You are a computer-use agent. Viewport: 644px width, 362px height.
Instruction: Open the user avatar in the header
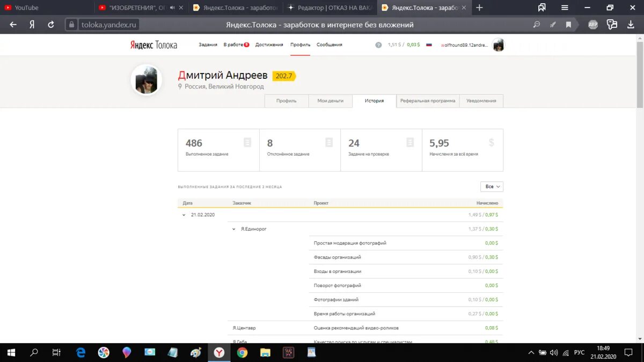(x=499, y=45)
